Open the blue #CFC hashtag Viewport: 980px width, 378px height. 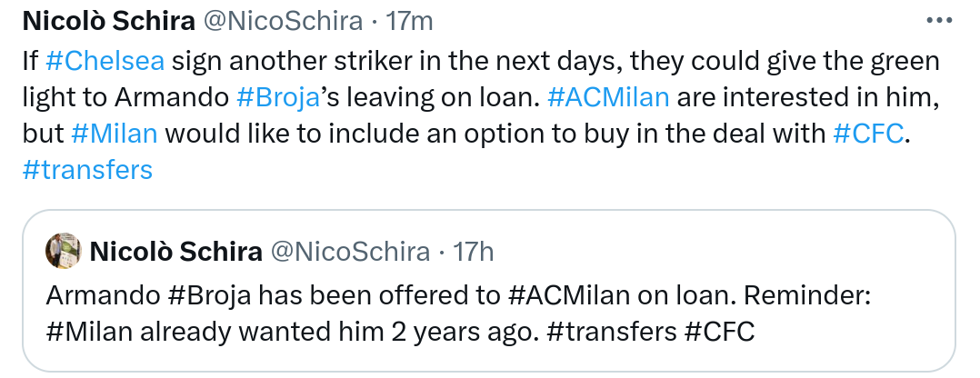point(868,133)
